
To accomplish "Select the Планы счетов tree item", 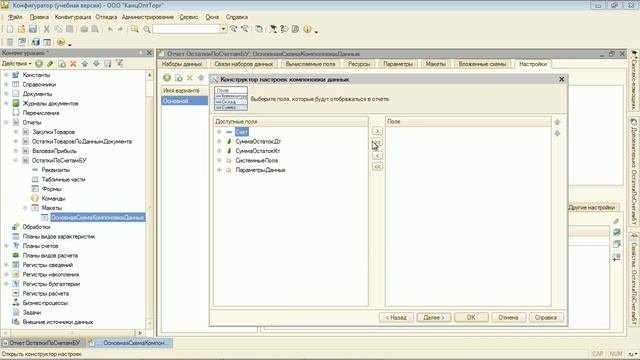I will click(40, 246).
